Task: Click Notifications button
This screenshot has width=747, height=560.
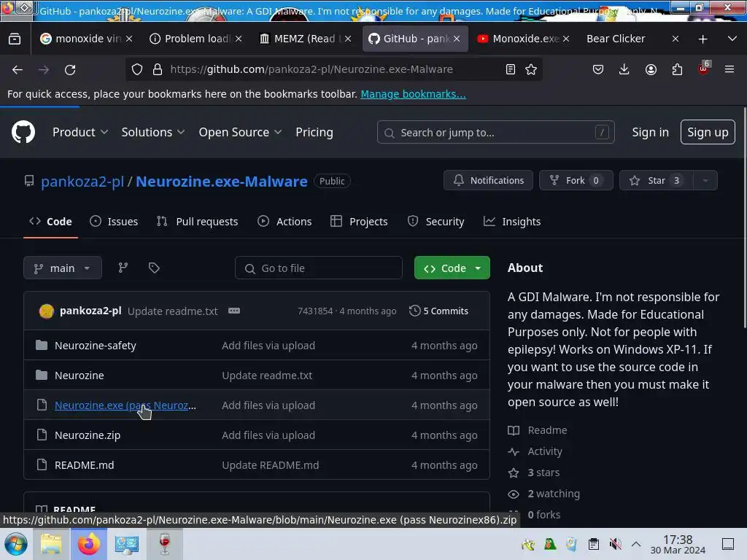Action: [x=488, y=181]
